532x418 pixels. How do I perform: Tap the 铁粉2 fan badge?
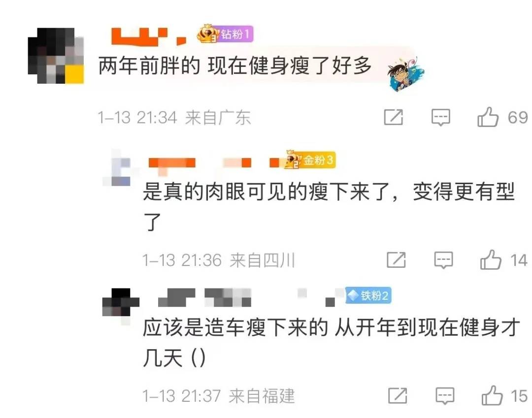tap(368, 295)
